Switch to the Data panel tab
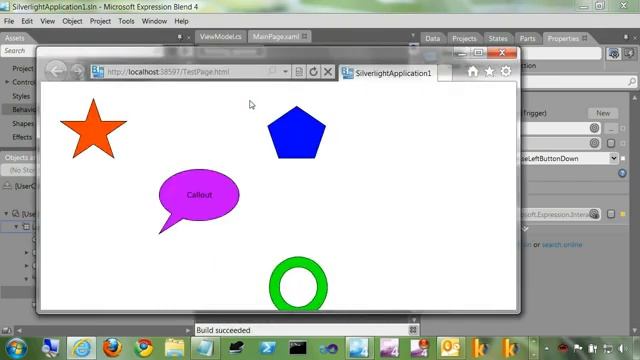The width and height of the screenshot is (640, 360). click(x=433, y=38)
